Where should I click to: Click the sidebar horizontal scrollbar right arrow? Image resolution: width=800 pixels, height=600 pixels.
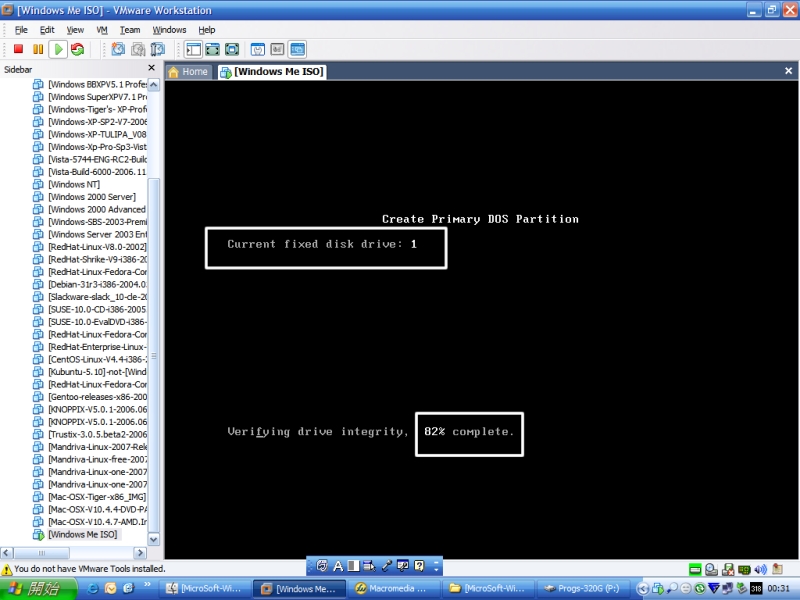tap(141, 553)
